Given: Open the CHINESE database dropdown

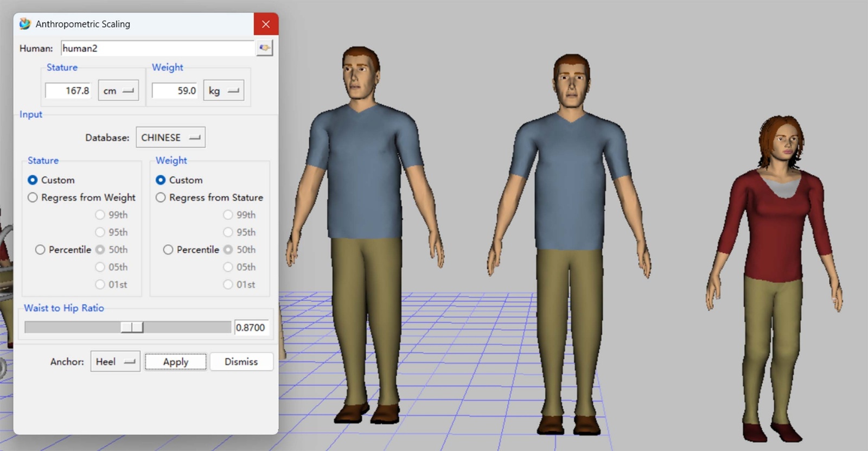Looking at the screenshot, I should 170,138.
